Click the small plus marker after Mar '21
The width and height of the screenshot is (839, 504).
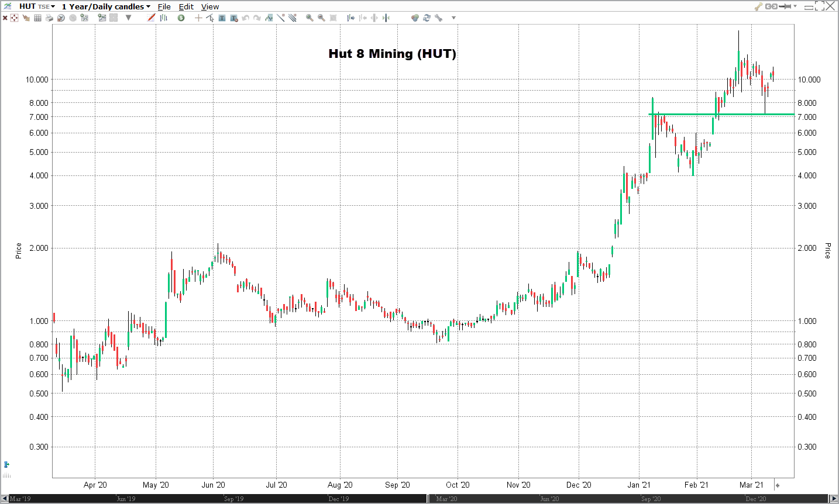click(x=778, y=485)
